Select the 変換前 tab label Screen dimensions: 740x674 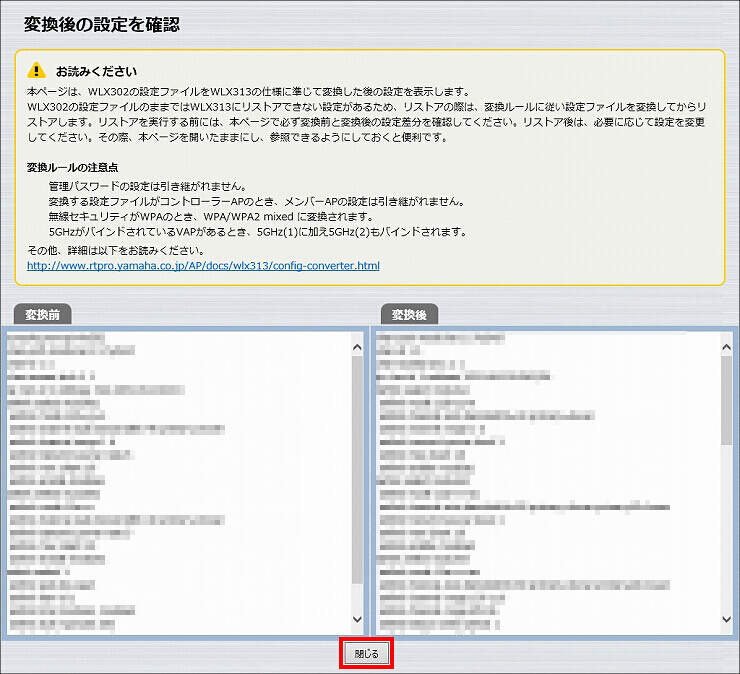coord(42,314)
